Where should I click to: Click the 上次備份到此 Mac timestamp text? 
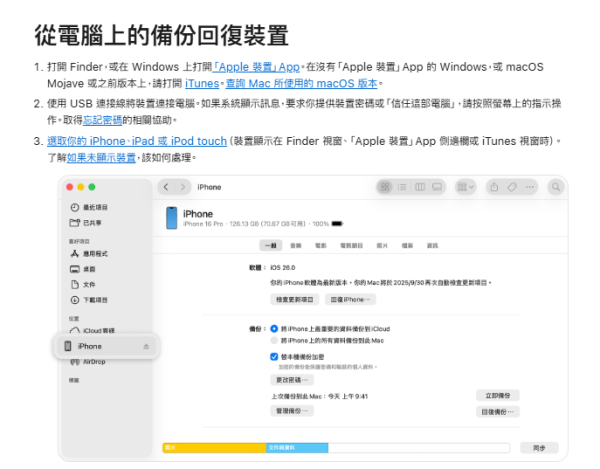(x=320, y=396)
